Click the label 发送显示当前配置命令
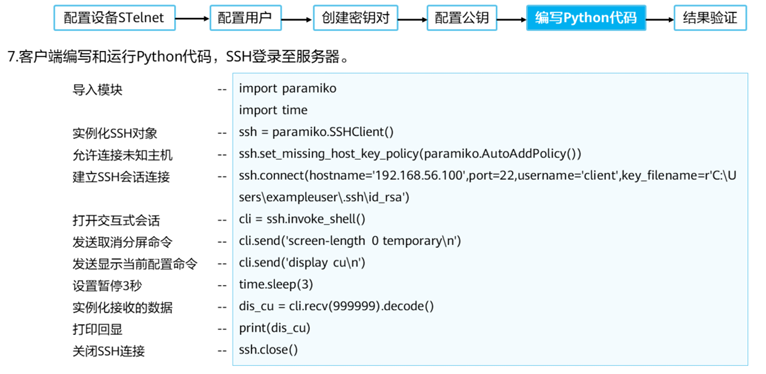Image resolution: width=766 pixels, height=374 pixels. tap(135, 264)
